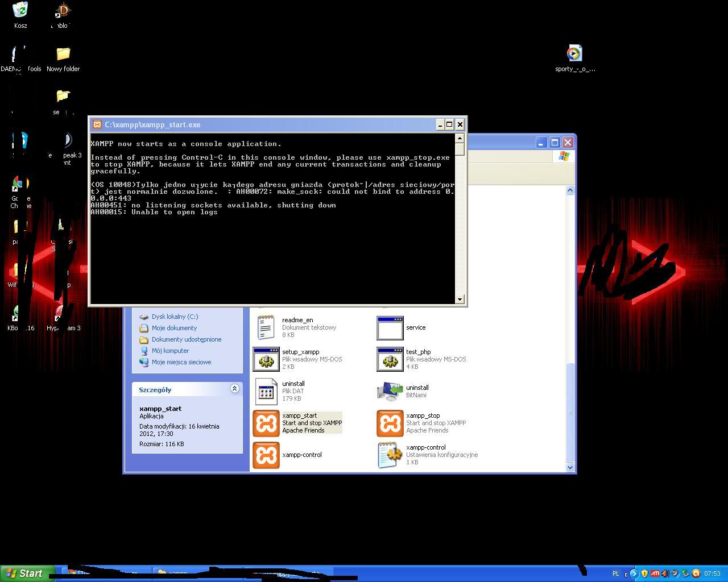
Task: Select the setup_xampp batch file icon
Action: pos(266,360)
